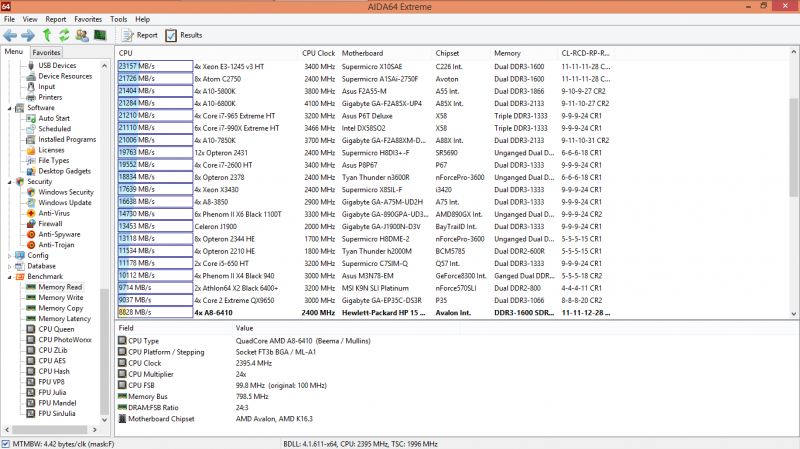The width and height of the screenshot is (800, 449).
Task: Collapse the Software tree node
Action: (x=10, y=108)
